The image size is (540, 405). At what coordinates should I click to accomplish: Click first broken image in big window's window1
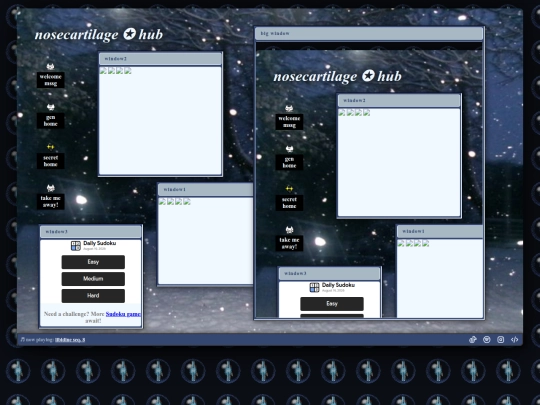click(x=401, y=243)
